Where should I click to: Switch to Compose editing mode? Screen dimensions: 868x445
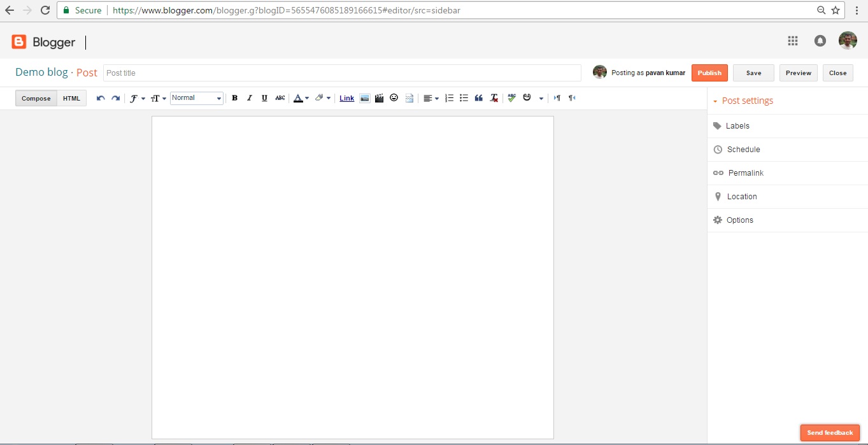(36, 99)
